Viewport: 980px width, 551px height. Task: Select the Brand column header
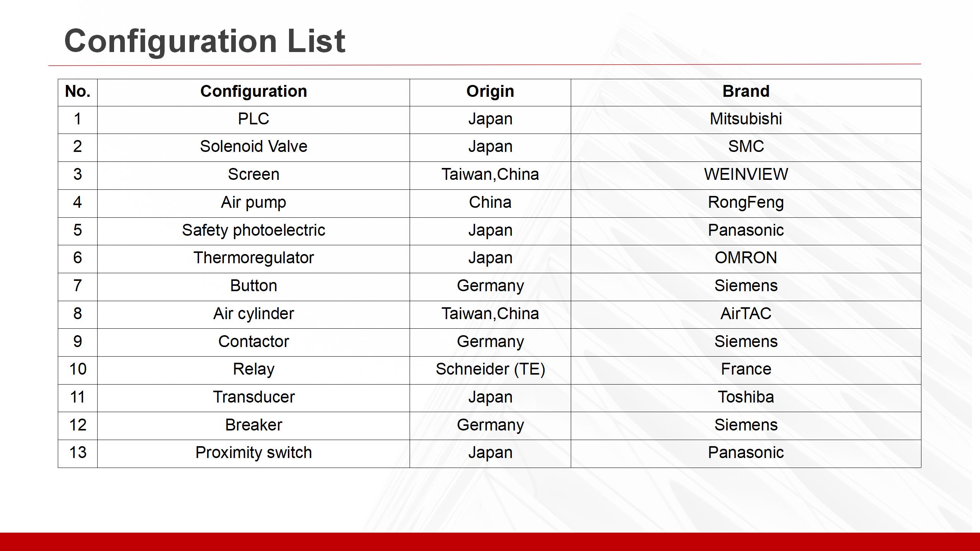click(746, 91)
